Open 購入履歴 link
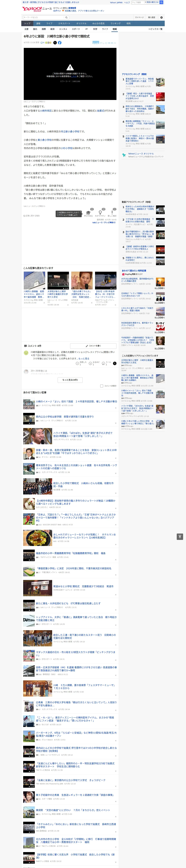Viewport: 186px width, 868px height. coord(152,18)
